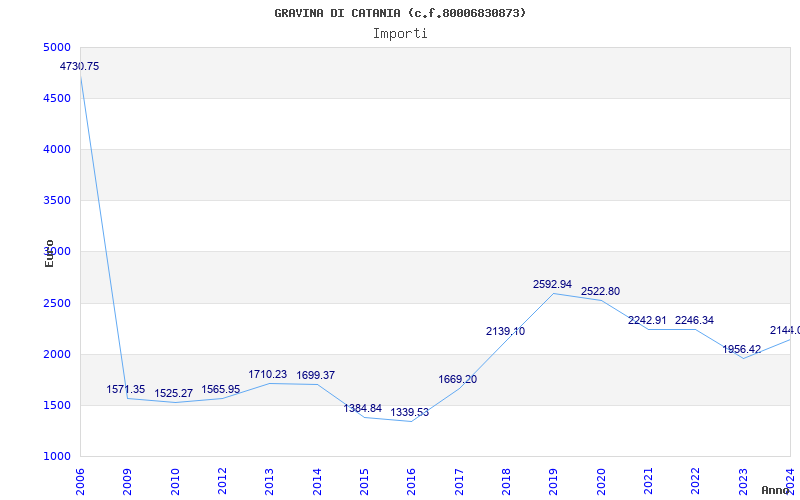Click the y-axis value 1000
This screenshot has height=500, width=800.
pyautogui.click(x=57, y=457)
